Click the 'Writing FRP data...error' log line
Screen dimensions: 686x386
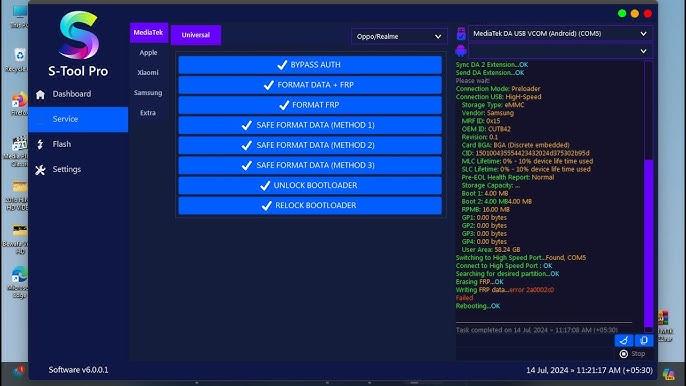505,290
